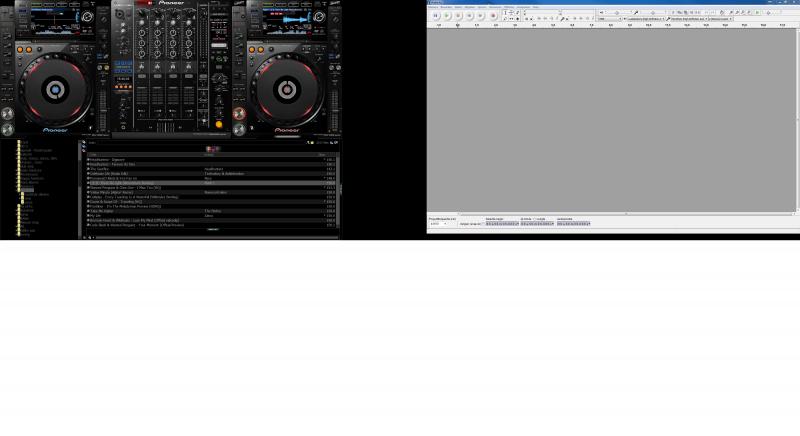Select Audacity's Zoom magnifier tool
This screenshot has width=800, height=436.
tap(506, 18)
